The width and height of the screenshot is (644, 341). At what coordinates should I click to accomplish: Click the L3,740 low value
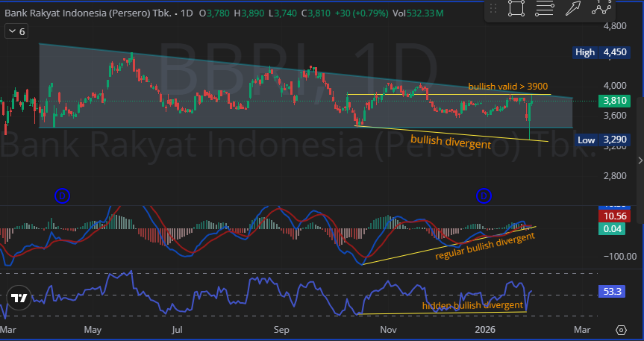(x=283, y=13)
